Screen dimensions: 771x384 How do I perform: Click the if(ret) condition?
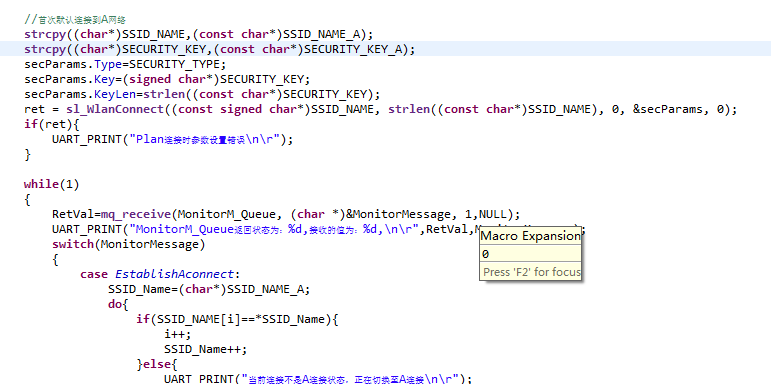[x=48, y=124]
